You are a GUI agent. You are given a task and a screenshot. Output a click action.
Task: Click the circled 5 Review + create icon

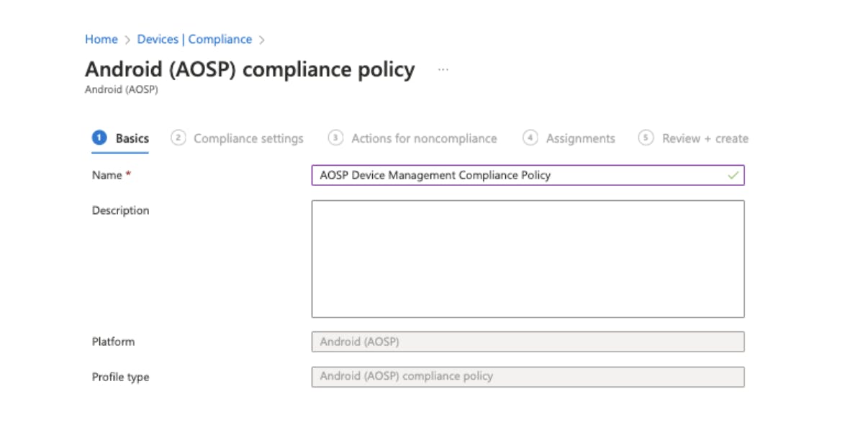click(x=647, y=138)
